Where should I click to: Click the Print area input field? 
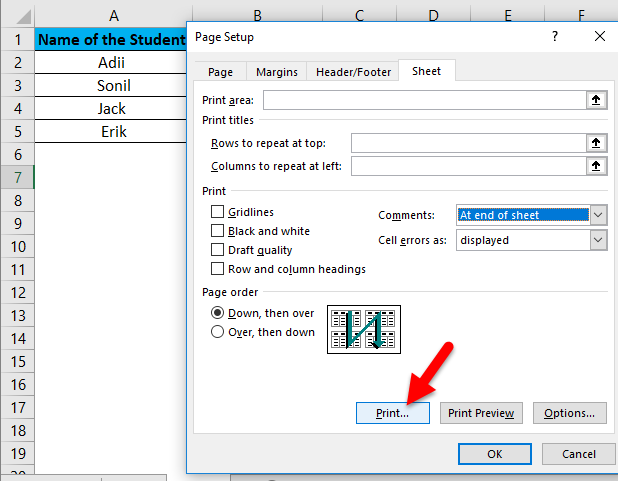[x=424, y=100]
